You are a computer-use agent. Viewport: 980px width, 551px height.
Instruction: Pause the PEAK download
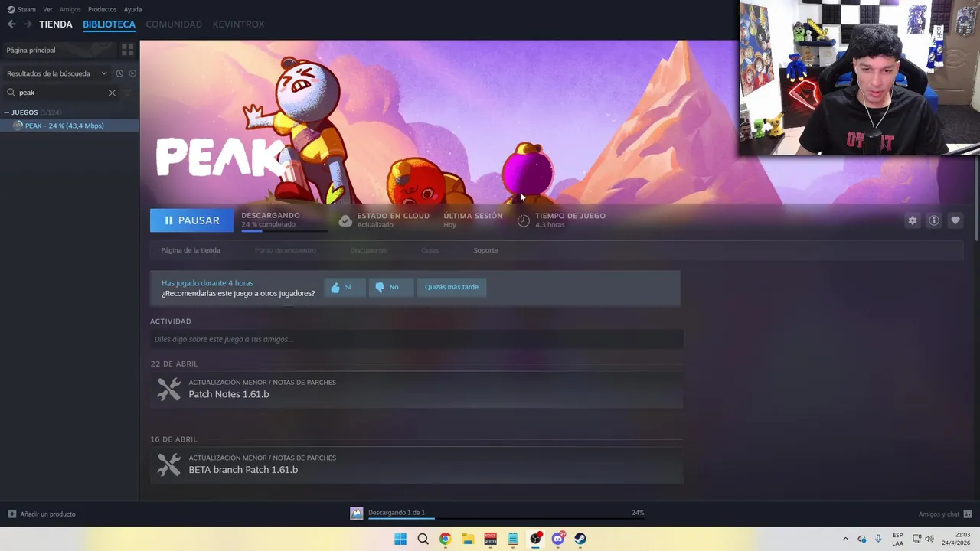click(191, 220)
